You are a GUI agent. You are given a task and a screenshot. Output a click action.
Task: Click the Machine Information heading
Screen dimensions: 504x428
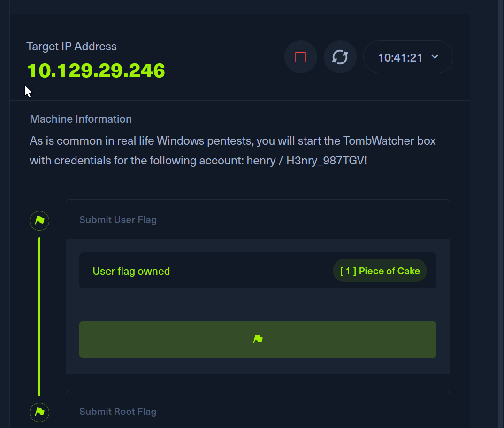point(81,119)
